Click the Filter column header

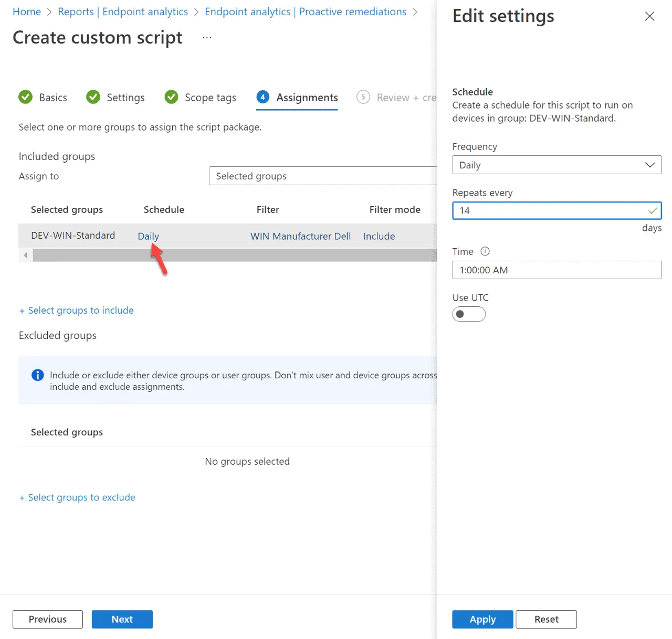point(268,209)
